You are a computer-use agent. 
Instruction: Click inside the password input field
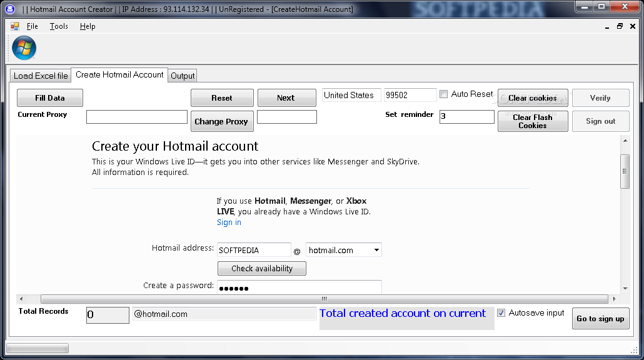pos(299,287)
